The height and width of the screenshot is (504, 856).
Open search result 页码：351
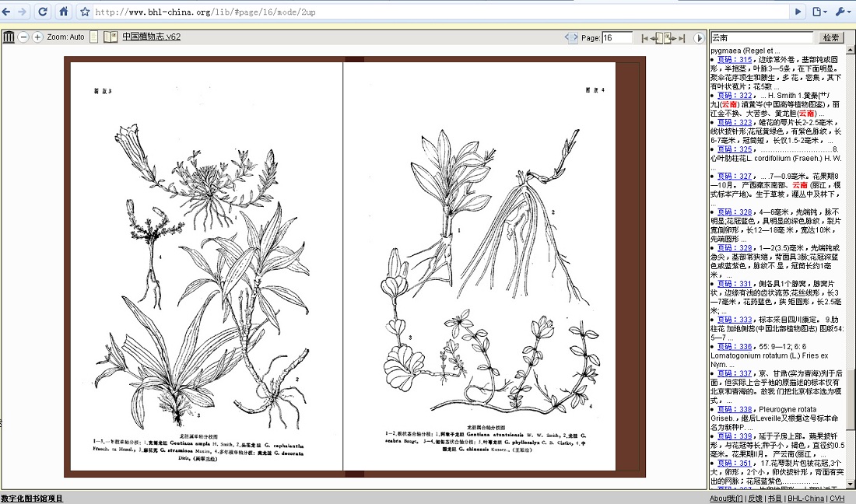click(735, 463)
